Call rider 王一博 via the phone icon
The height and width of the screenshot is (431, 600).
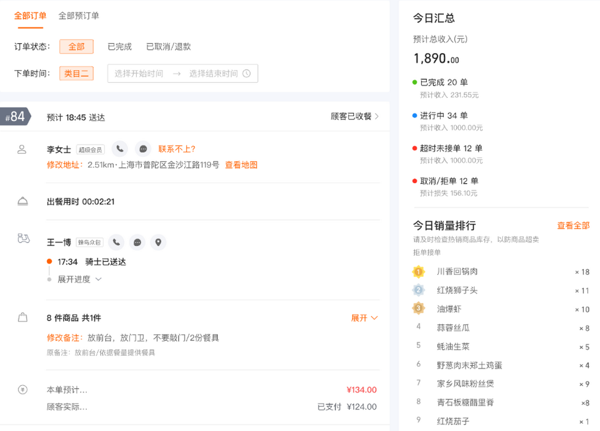[117, 242]
